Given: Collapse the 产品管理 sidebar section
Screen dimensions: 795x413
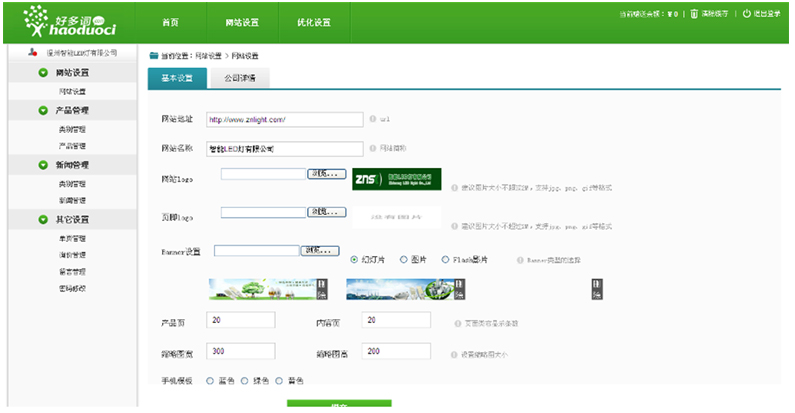Looking at the screenshot, I should (x=43, y=110).
